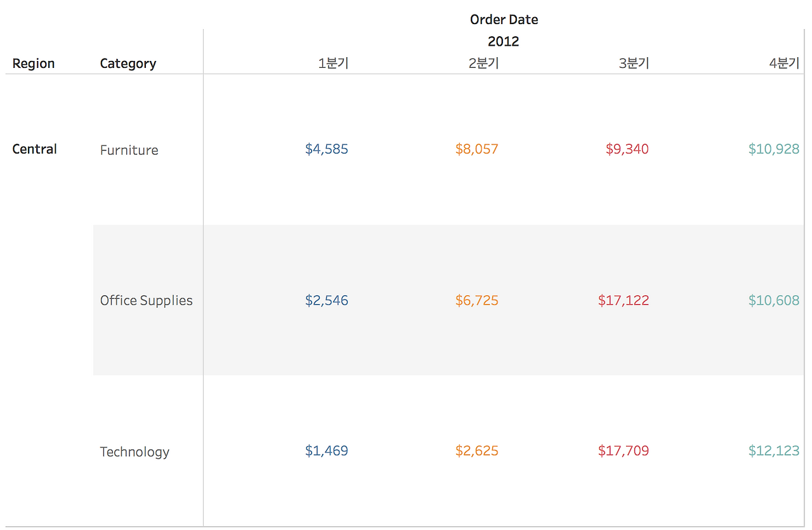Click the Central region label
The image size is (812, 530).
click(35, 149)
